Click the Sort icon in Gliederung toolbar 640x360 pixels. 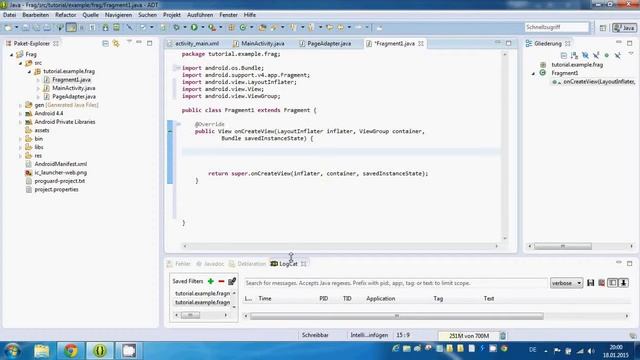click(574, 55)
